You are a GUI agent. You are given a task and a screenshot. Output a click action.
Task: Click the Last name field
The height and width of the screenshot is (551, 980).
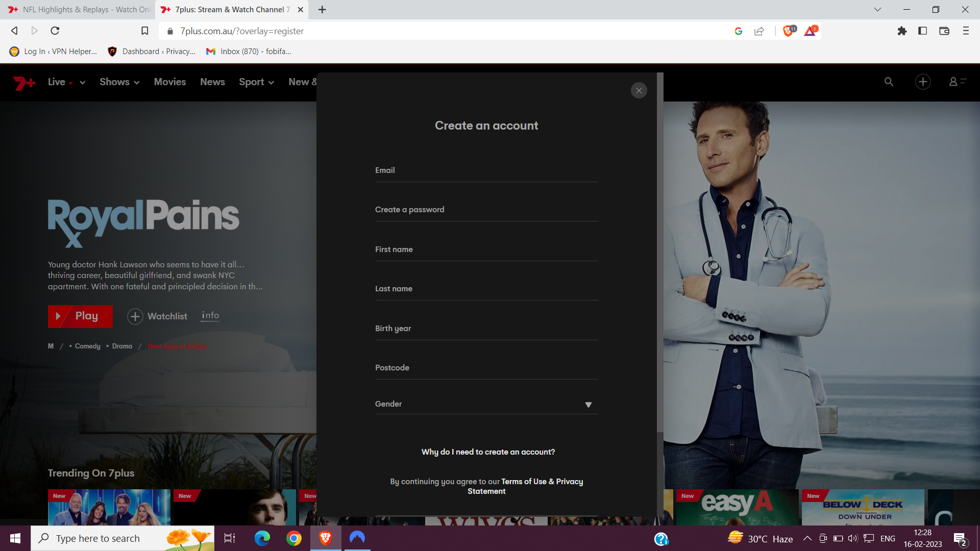[486, 289]
